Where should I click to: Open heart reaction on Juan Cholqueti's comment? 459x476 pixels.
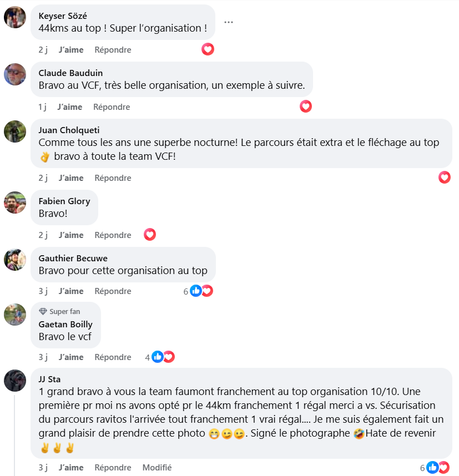point(445,178)
